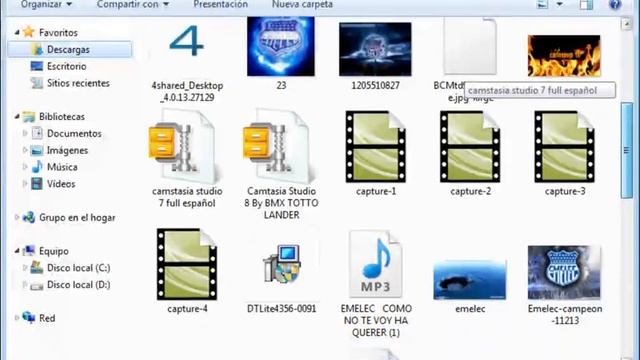640x360 pixels.
Task: Open the Documentos library
Action: [74, 133]
